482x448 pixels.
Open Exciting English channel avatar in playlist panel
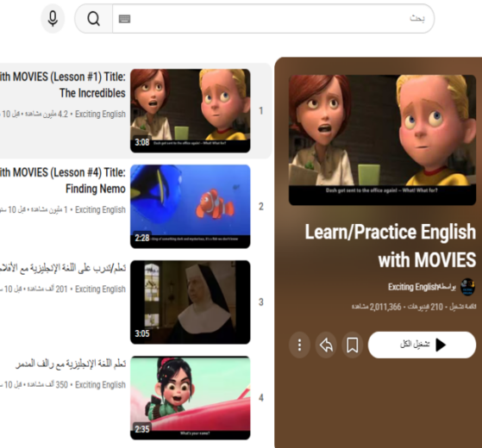[x=467, y=287]
